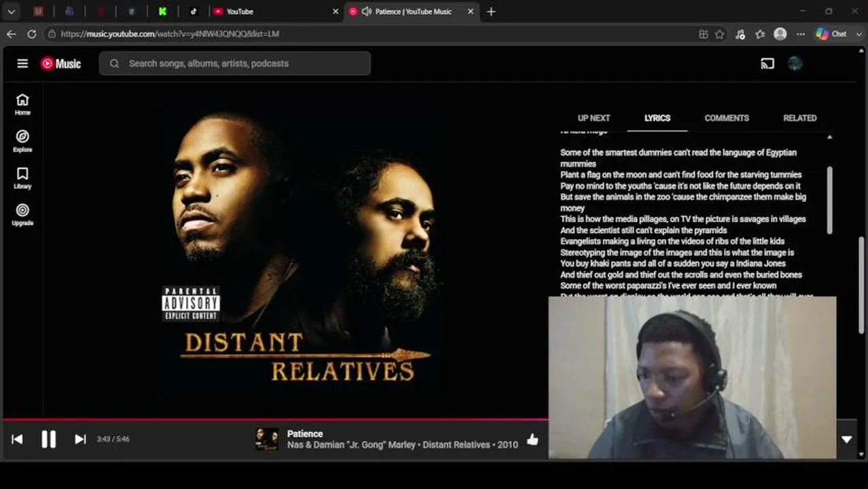Click the webcam overlay video
Screen dimensions: 868x489
click(693, 378)
